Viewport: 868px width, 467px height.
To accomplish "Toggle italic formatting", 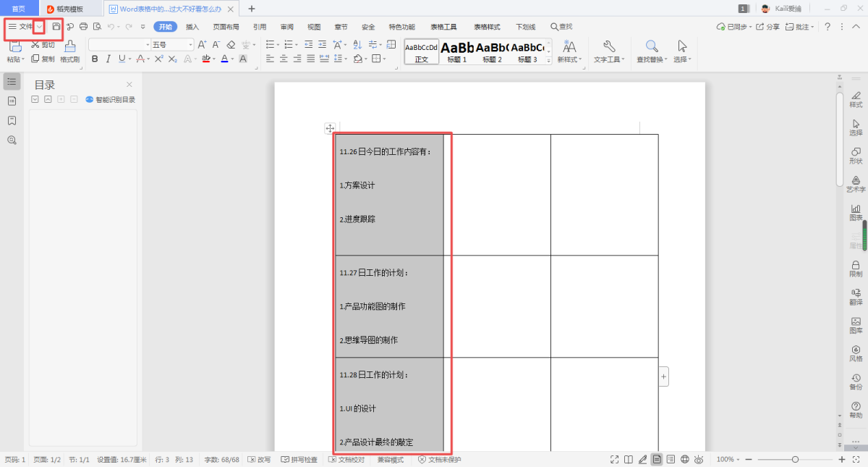I will coord(108,59).
